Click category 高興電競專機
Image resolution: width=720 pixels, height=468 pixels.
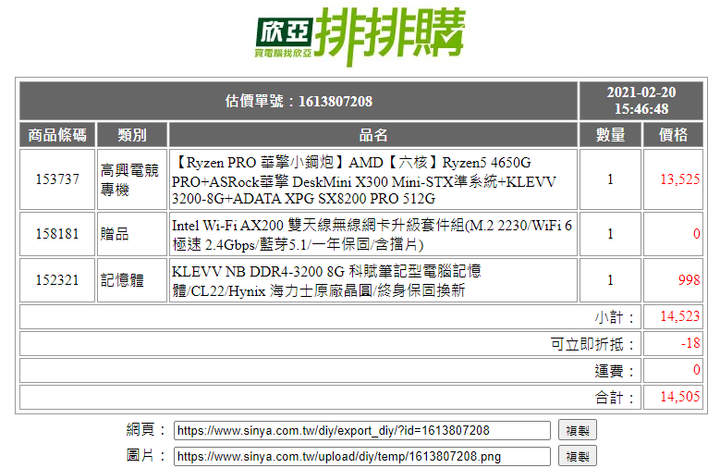(x=129, y=180)
